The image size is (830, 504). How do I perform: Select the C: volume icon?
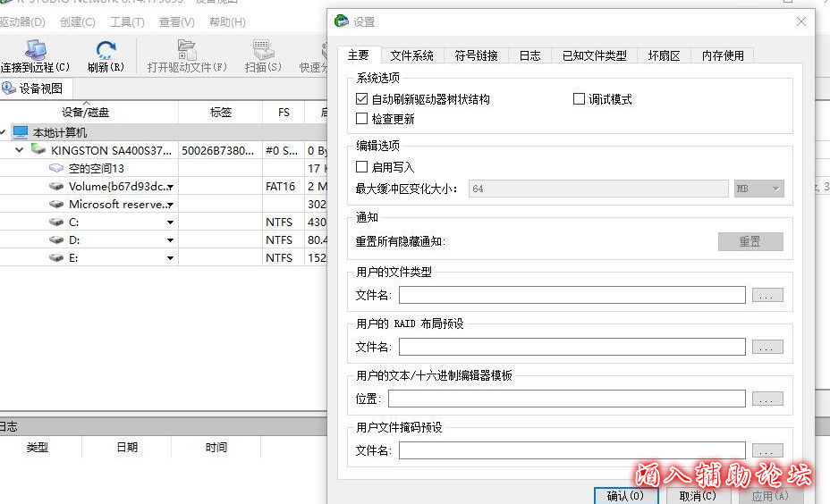click(x=56, y=222)
